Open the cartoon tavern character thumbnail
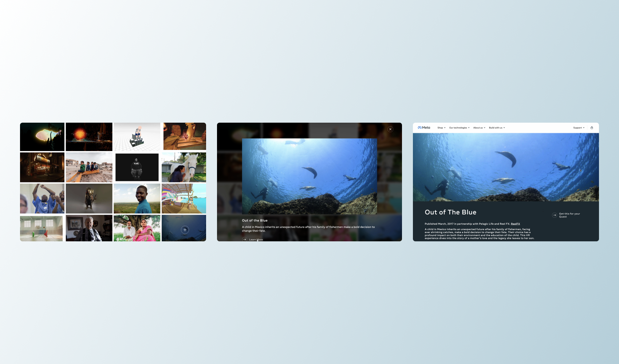This screenshot has height=364, width=619. pos(185,136)
